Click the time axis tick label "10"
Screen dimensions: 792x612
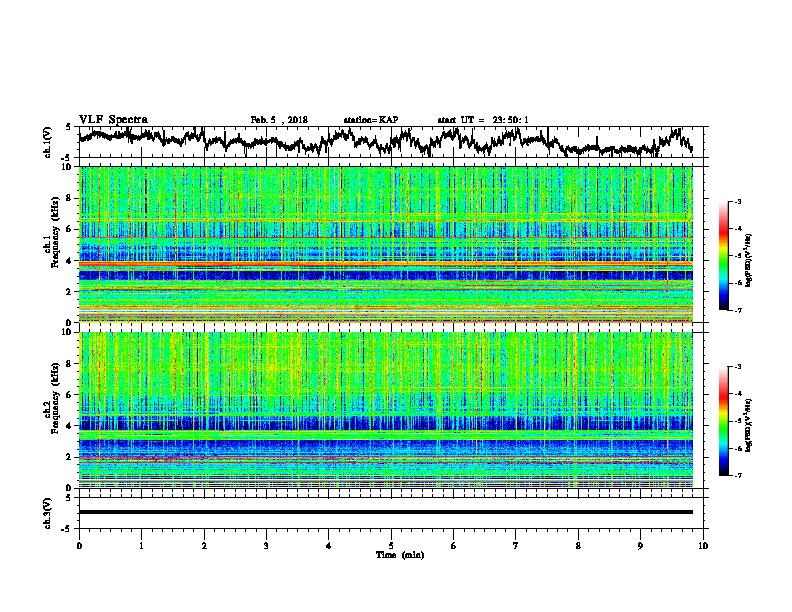click(703, 546)
